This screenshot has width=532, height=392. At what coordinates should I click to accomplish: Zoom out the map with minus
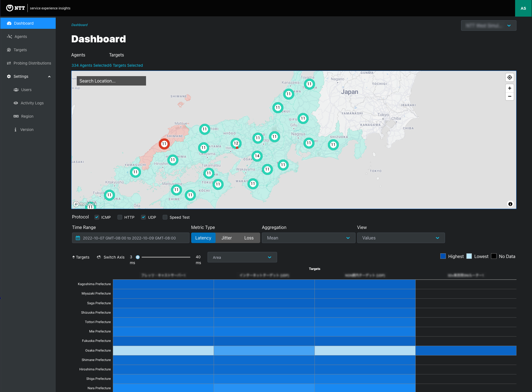[x=510, y=96]
